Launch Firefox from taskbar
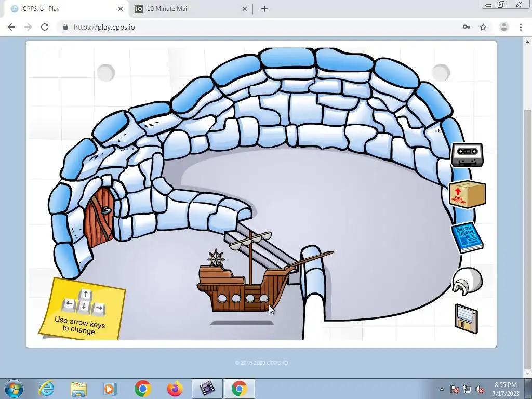 (175, 389)
